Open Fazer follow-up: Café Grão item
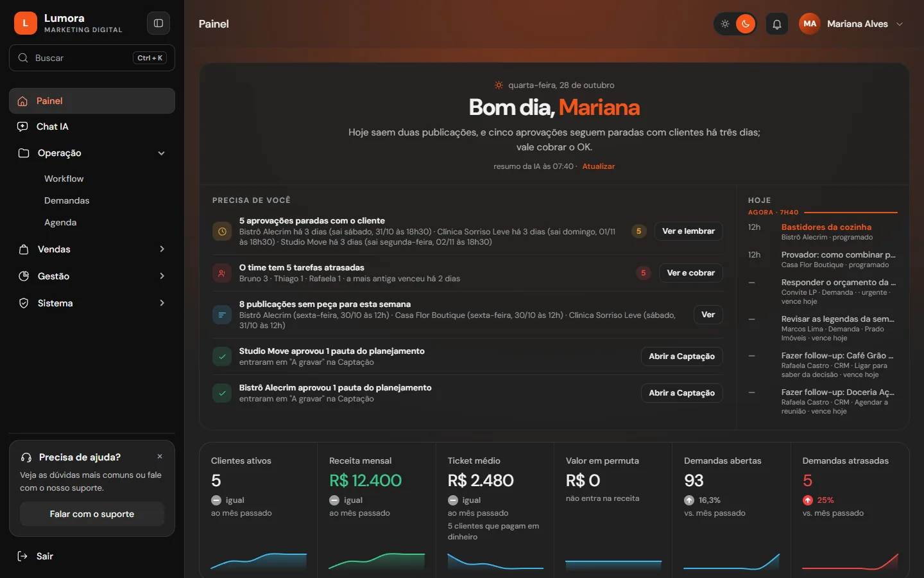 [x=823, y=365]
